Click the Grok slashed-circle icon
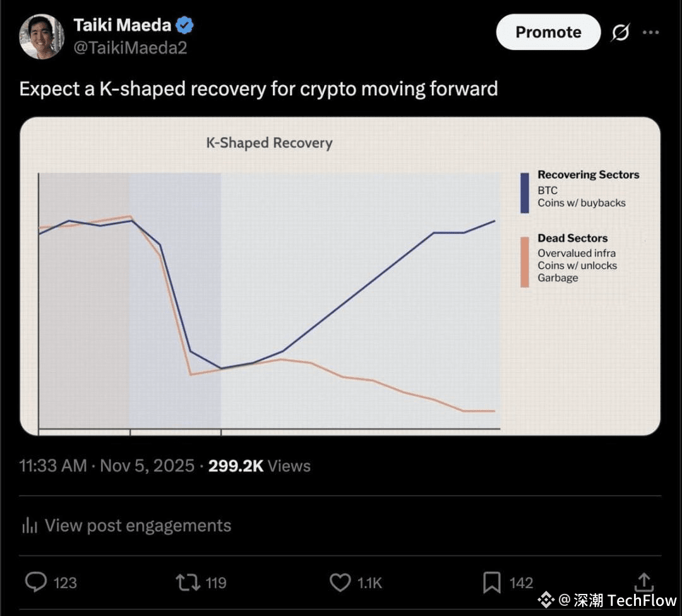The height and width of the screenshot is (616, 682). [x=620, y=33]
